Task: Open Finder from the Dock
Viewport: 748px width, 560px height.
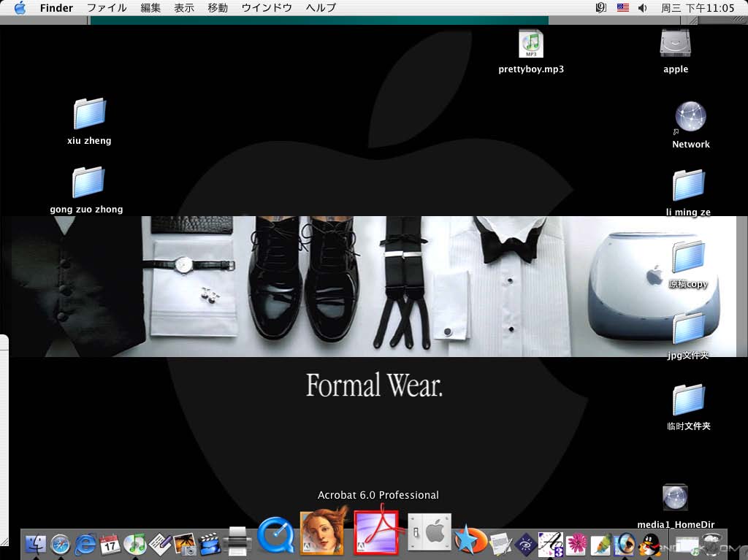Action: point(35,544)
